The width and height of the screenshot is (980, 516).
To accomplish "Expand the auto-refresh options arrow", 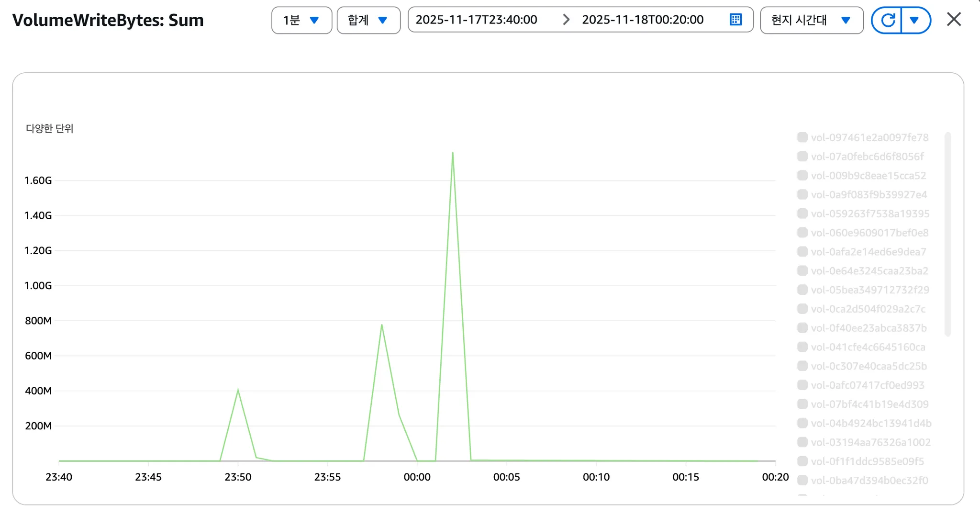I will click(x=915, y=20).
